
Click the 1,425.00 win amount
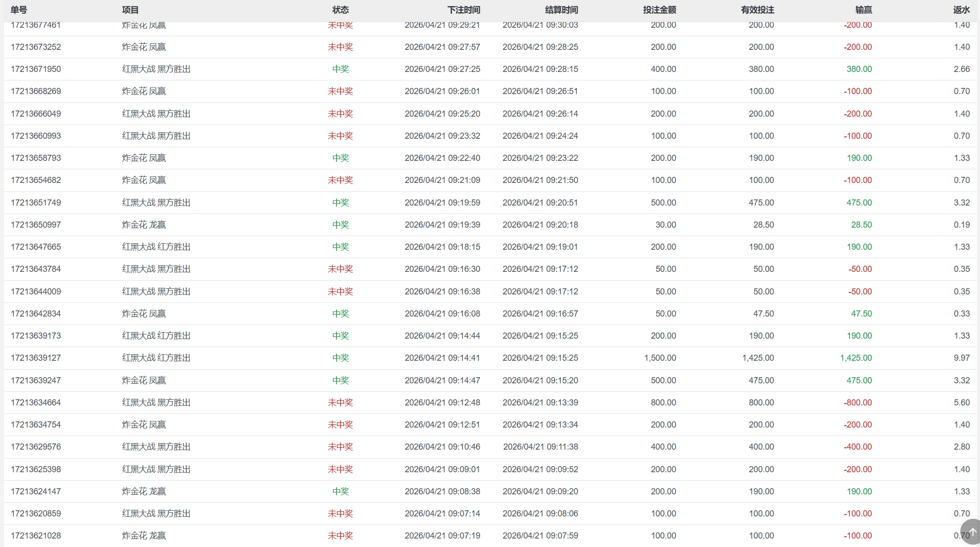click(x=855, y=358)
